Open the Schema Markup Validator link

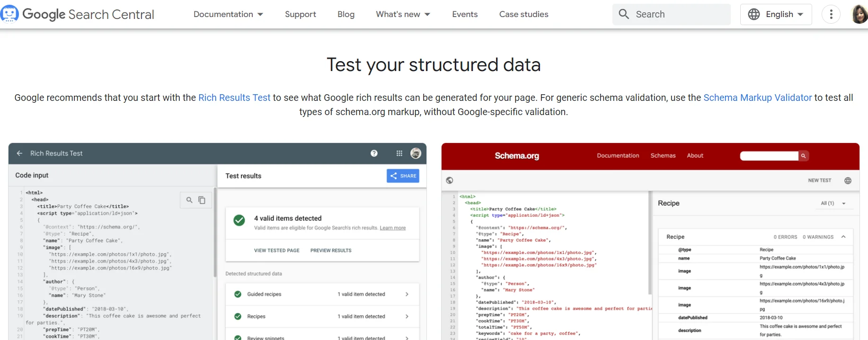[x=757, y=98]
